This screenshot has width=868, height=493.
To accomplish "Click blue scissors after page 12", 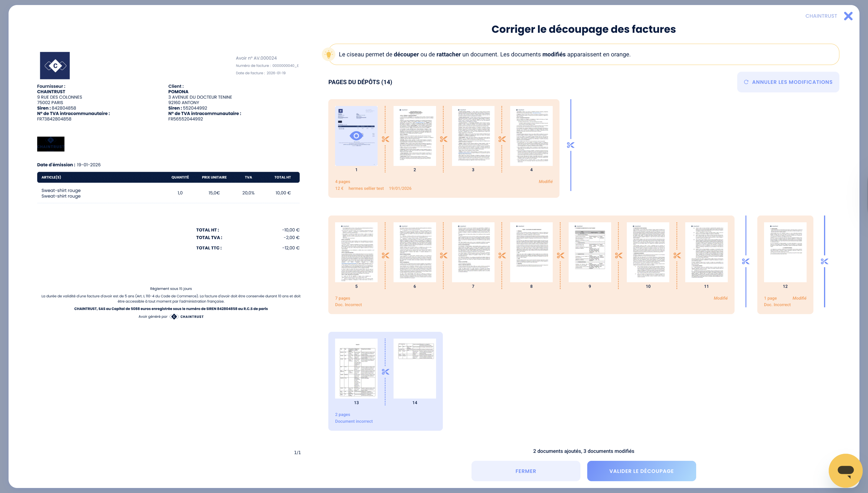I will 825,261.
